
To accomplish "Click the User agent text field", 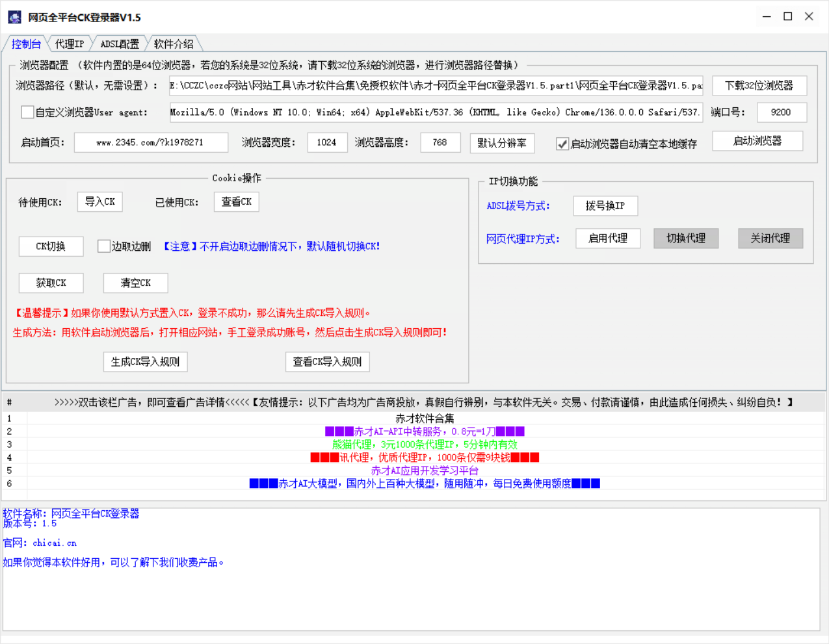I will pyautogui.click(x=436, y=112).
